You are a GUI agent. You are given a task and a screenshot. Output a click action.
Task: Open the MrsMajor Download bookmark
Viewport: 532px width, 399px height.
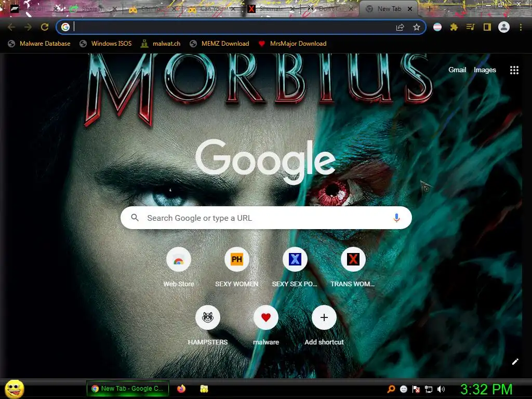[x=292, y=44]
